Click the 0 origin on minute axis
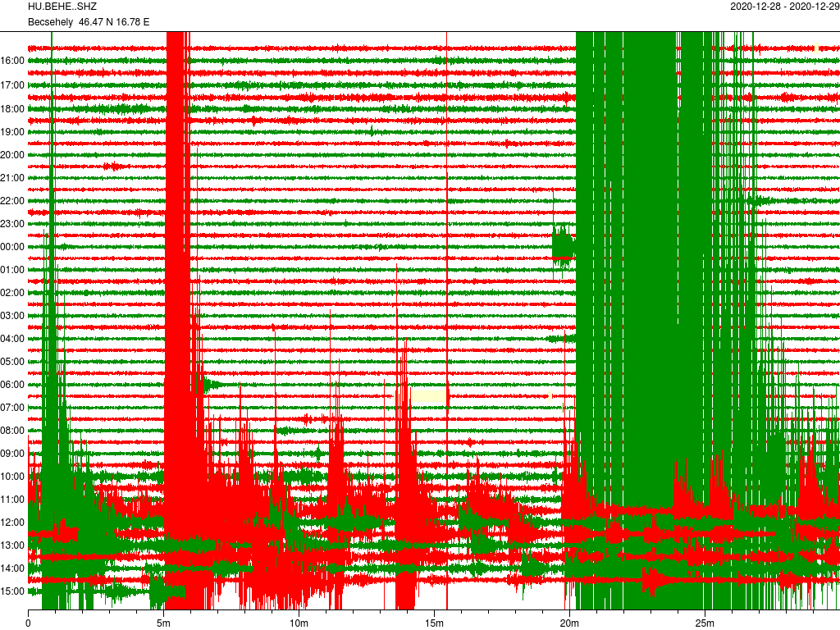Viewport: 840px width, 630px height. [29, 623]
